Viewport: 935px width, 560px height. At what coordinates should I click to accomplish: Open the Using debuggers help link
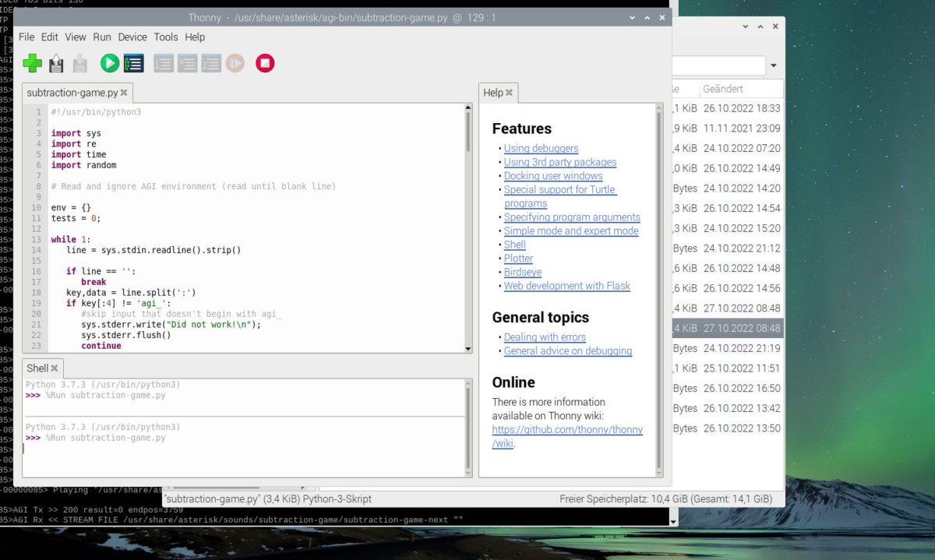pos(541,148)
